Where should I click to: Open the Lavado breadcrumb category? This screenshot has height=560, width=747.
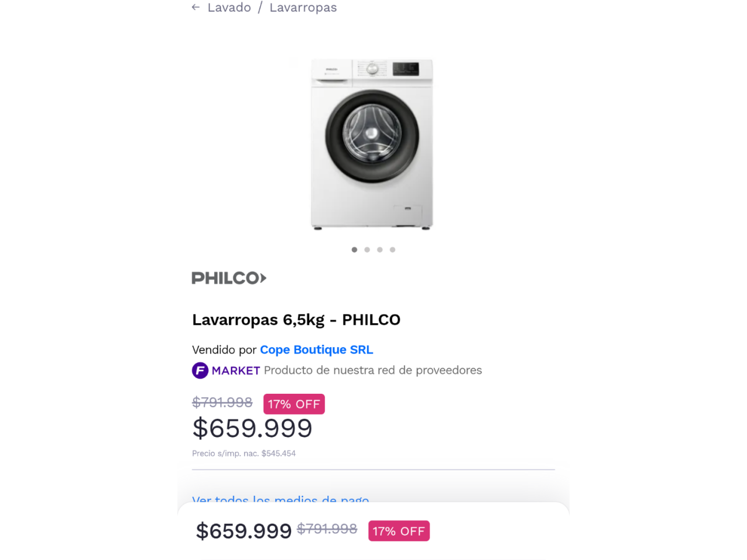(229, 8)
